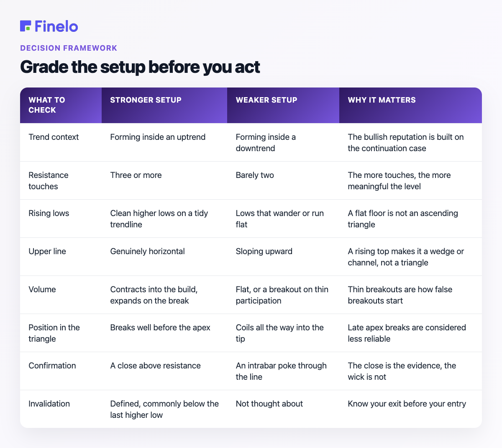Click the Position in the triangle label
The width and height of the screenshot is (502, 448).
54,333
